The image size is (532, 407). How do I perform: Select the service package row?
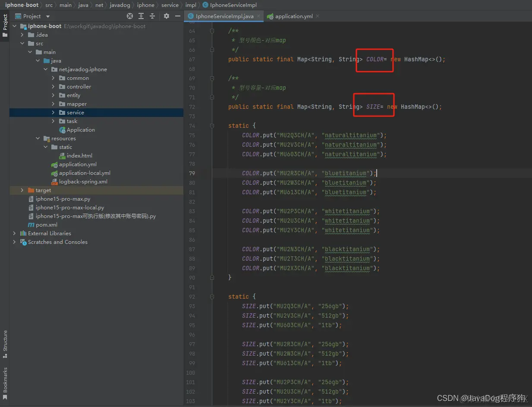96,113
